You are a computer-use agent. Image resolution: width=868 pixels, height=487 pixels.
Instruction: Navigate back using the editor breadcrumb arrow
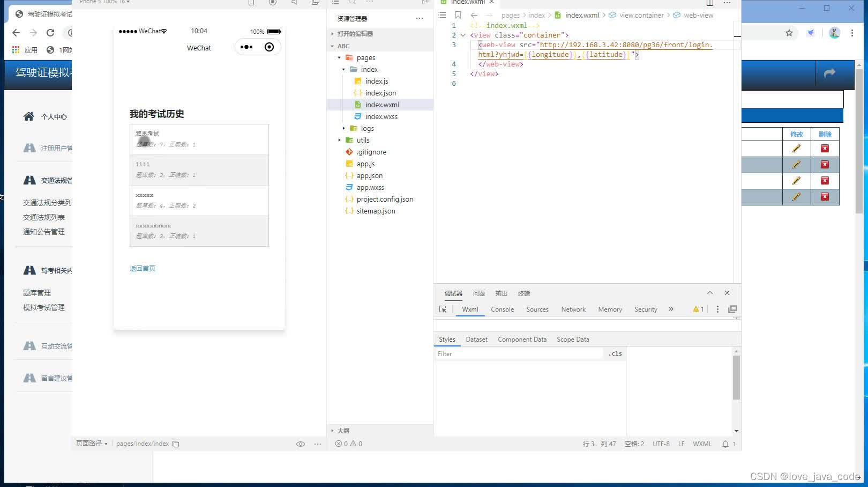(474, 15)
